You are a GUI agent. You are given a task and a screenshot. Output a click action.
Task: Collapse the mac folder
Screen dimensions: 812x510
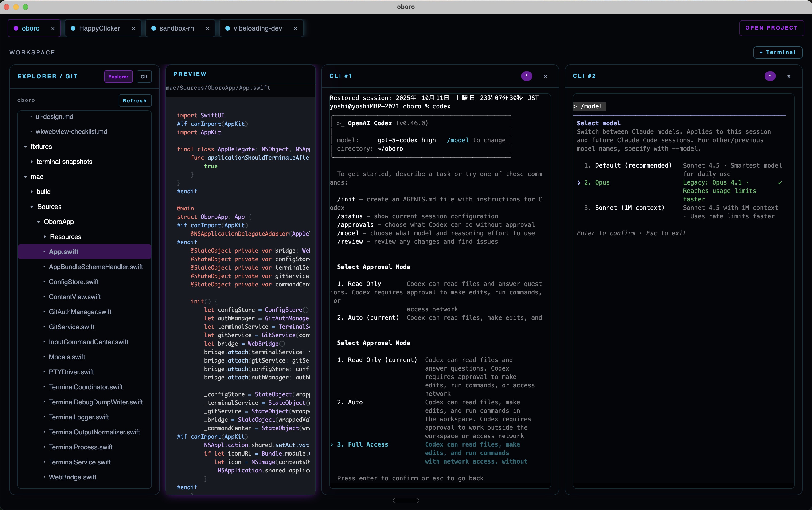tap(25, 177)
